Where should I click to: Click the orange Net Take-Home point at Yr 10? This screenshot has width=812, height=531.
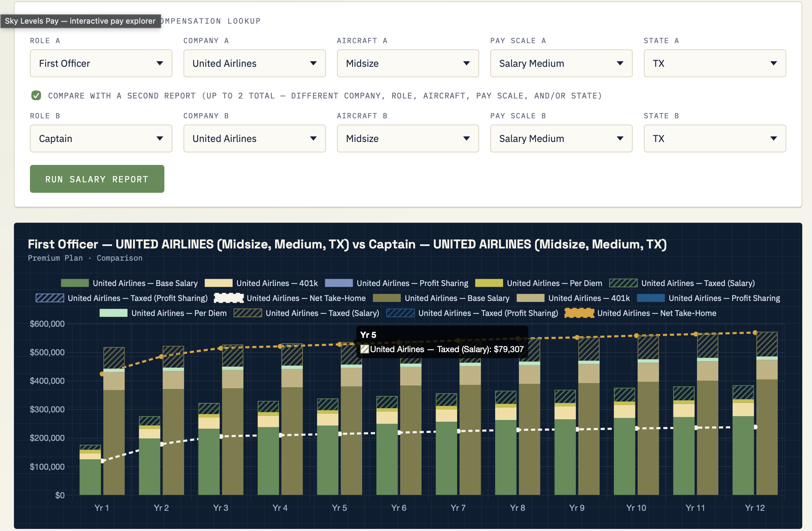(x=637, y=336)
